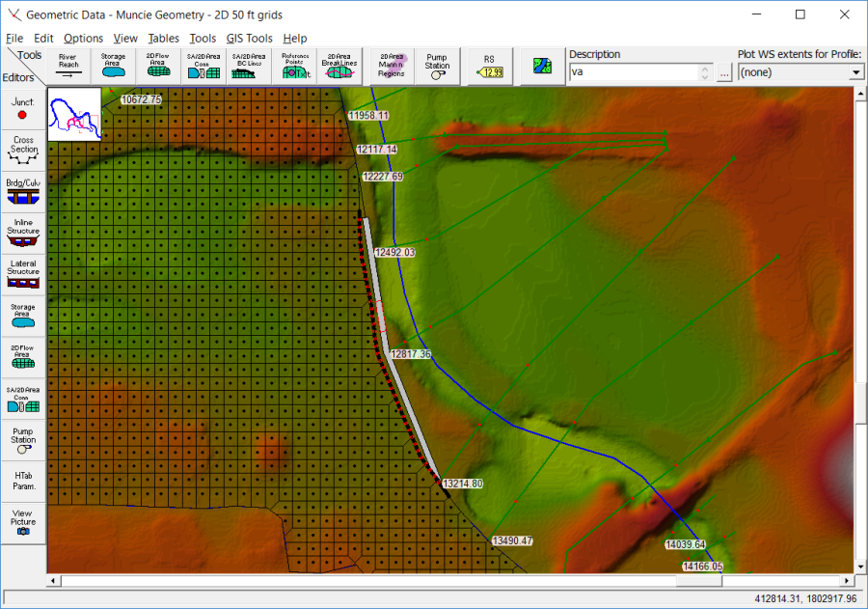Click the ellipsis button beside the Description field
The height and width of the screenshot is (609, 868).
723,71
